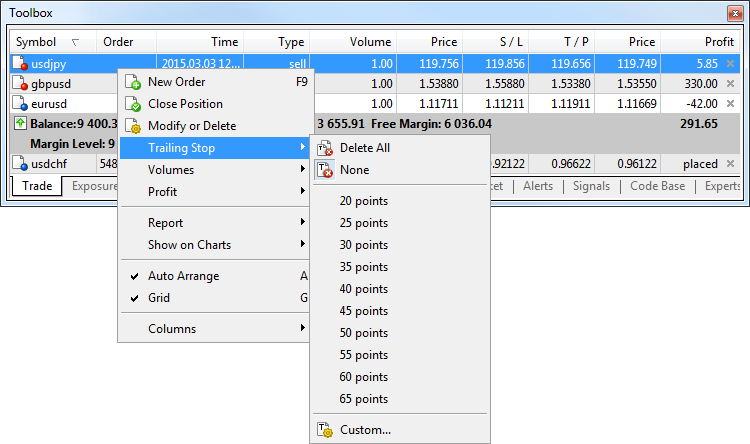Viewport: 750px width, 444px height.
Task: Toggle the Auto Arrange option
Action: [x=183, y=276]
